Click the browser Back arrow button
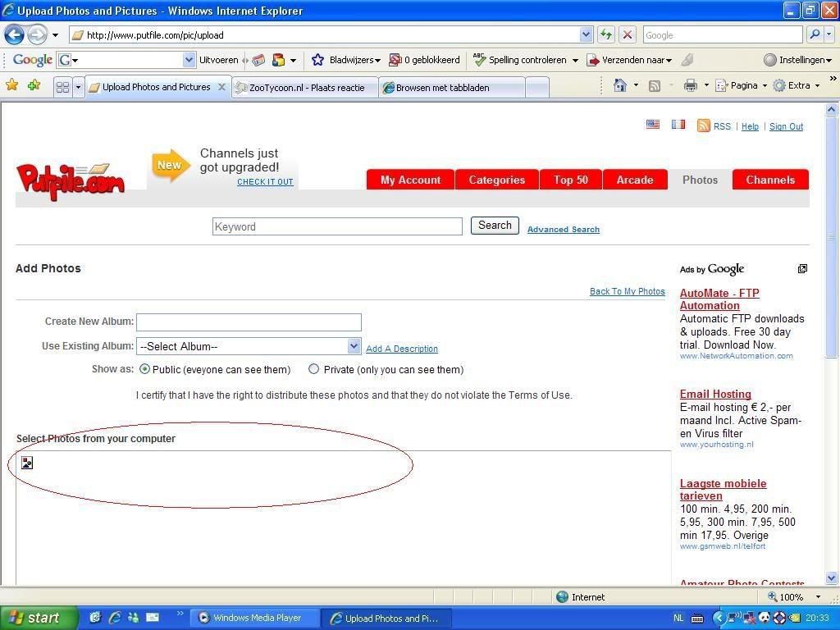Screen dimensions: 840x630 tap(14, 34)
